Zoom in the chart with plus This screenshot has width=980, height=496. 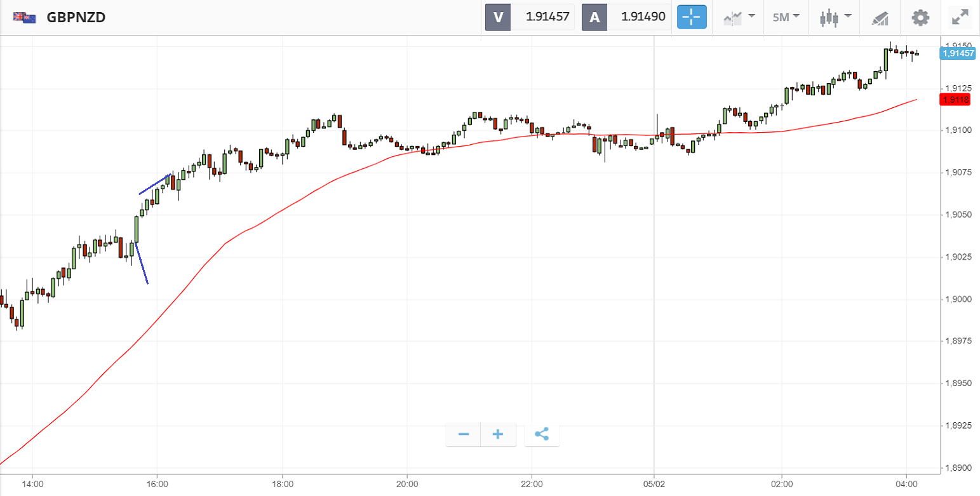coord(498,434)
